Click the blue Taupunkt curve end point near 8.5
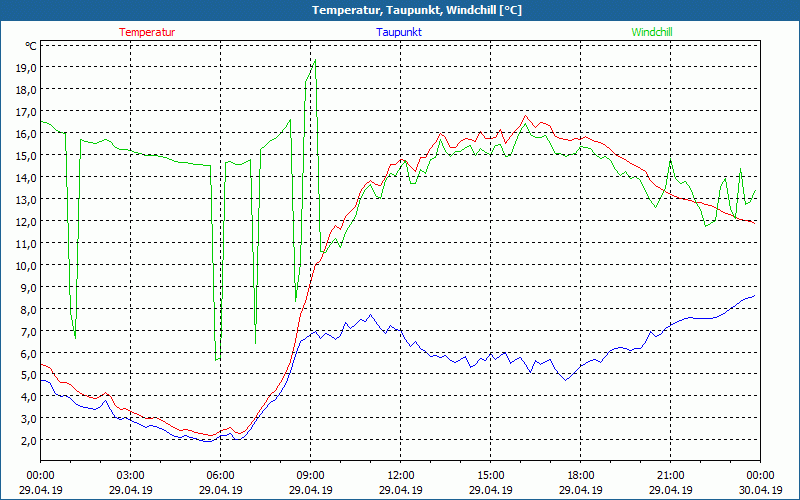 click(755, 295)
